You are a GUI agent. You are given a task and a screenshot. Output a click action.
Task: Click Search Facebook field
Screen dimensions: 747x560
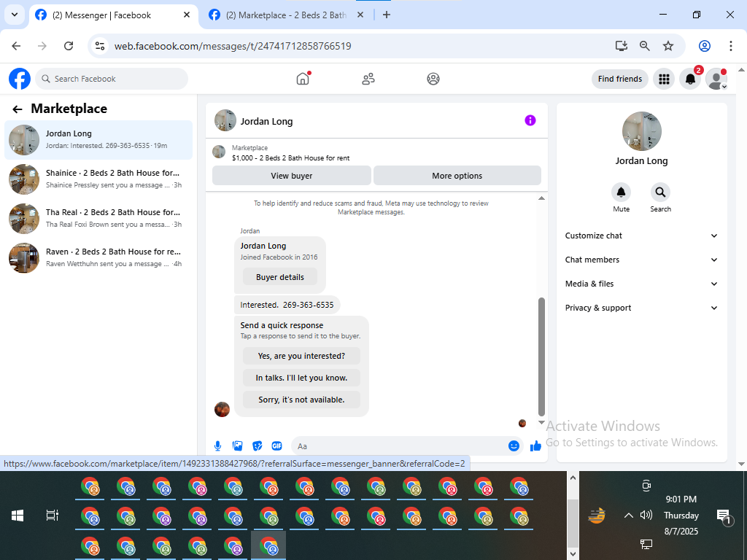point(112,79)
